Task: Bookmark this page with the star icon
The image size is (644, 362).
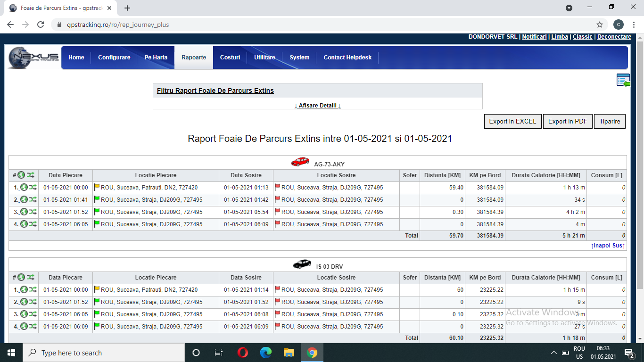Action: pyautogui.click(x=600, y=25)
